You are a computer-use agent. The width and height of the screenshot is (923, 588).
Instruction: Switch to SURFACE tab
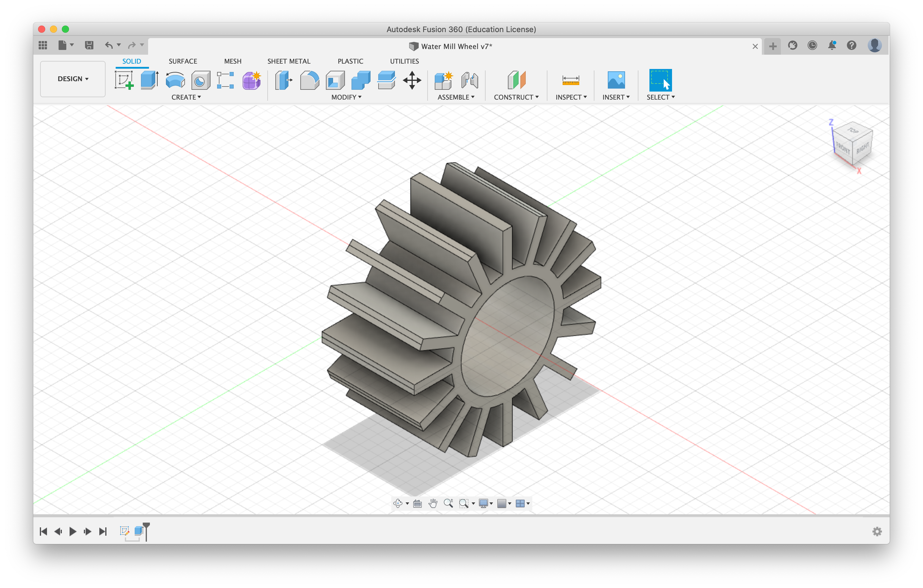click(x=182, y=61)
